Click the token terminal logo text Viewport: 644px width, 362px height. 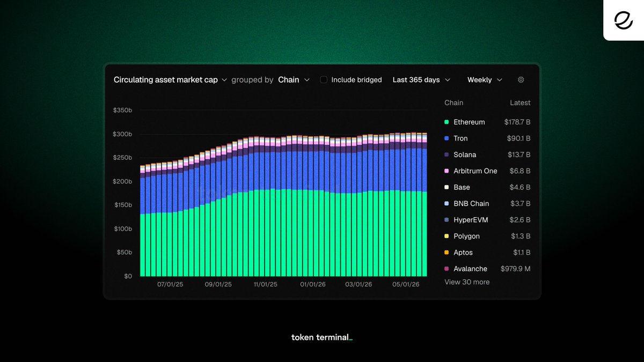(x=322, y=337)
